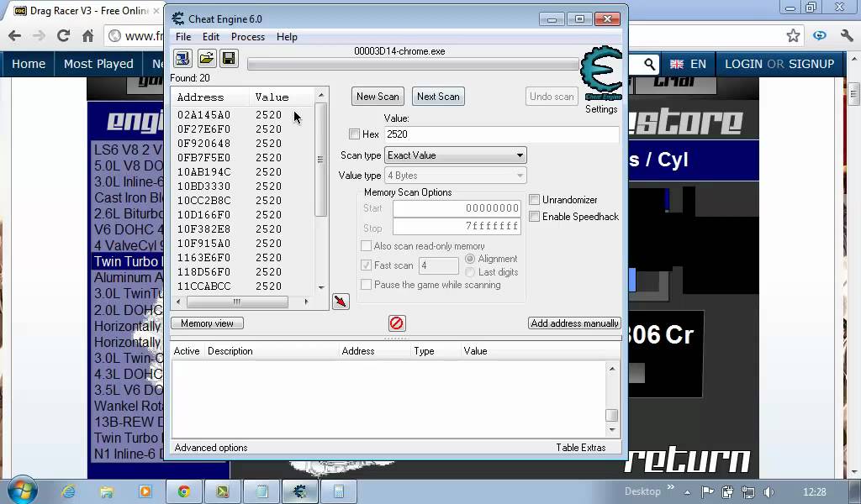The width and height of the screenshot is (861, 504).
Task: Click return in the game store
Action: pos(688,460)
